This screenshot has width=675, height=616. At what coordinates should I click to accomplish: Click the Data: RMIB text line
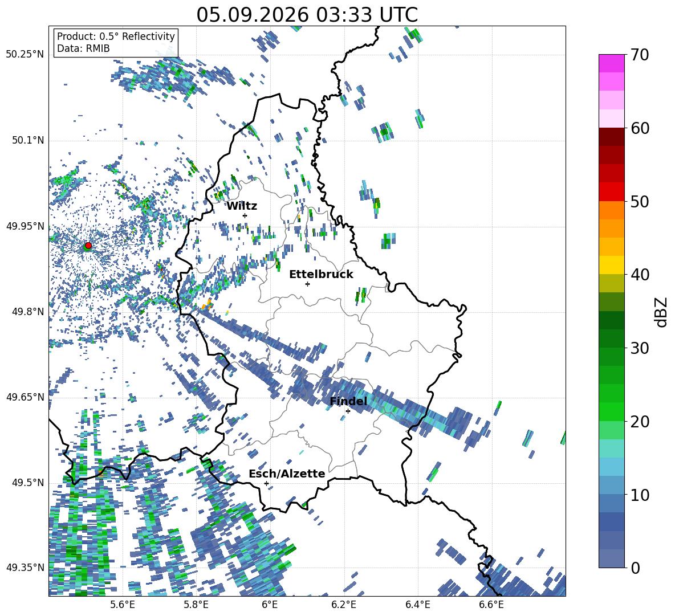pos(83,48)
